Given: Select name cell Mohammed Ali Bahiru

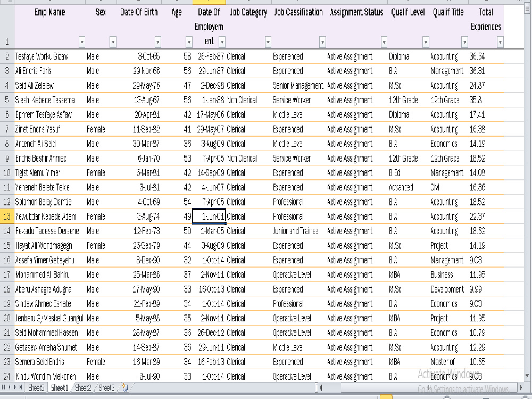Looking at the screenshot, I should pyautogui.click(x=49, y=275).
